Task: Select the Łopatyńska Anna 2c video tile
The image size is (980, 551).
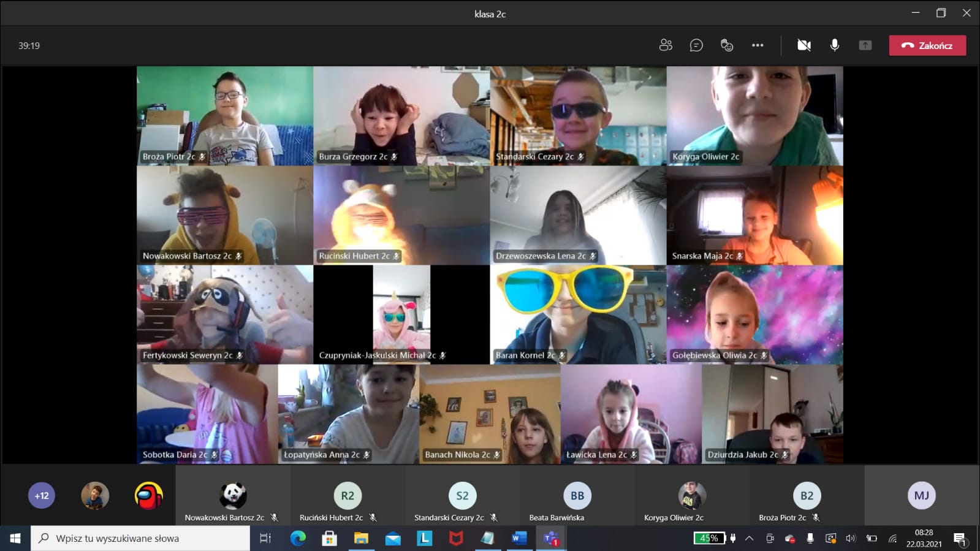Action: tap(348, 414)
